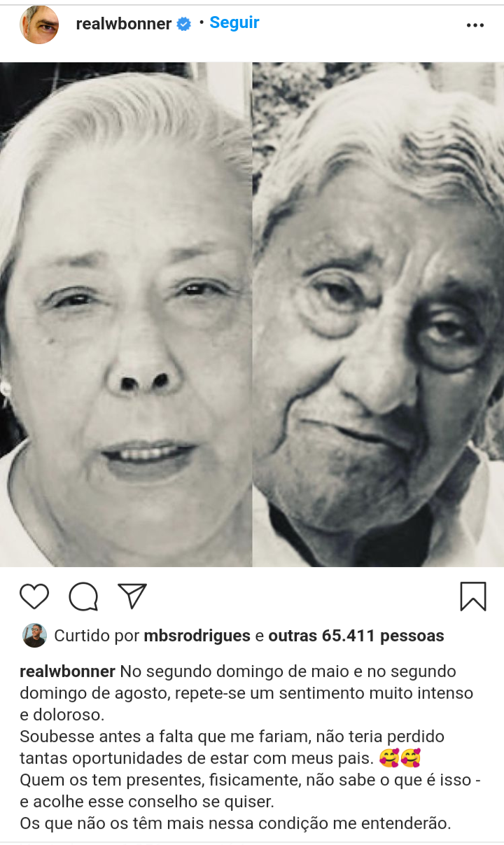Image resolution: width=504 pixels, height=845 pixels.
Task: Save the post with the bookmark icon
Action: (473, 596)
